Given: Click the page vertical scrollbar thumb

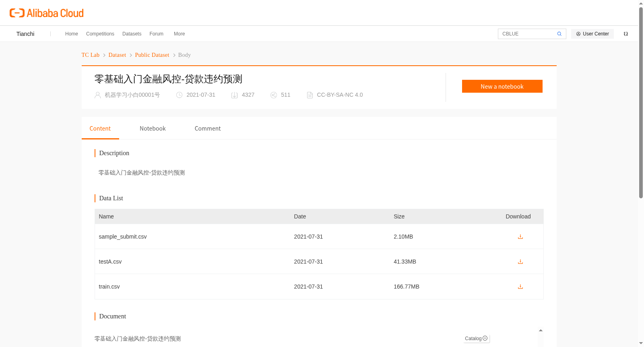Looking at the screenshot, I should click(641, 103).
